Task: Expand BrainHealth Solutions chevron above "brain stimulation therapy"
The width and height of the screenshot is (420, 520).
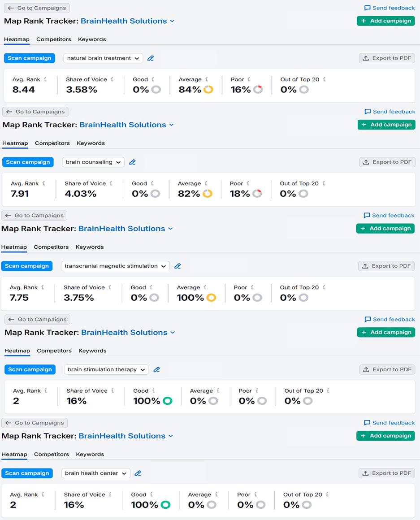Action: pyautogui.click(x=173, y=333)
